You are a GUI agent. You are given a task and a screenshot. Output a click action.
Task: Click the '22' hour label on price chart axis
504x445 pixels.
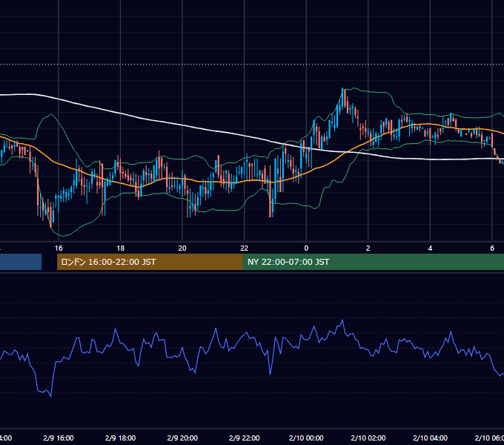tap(245, 248)
